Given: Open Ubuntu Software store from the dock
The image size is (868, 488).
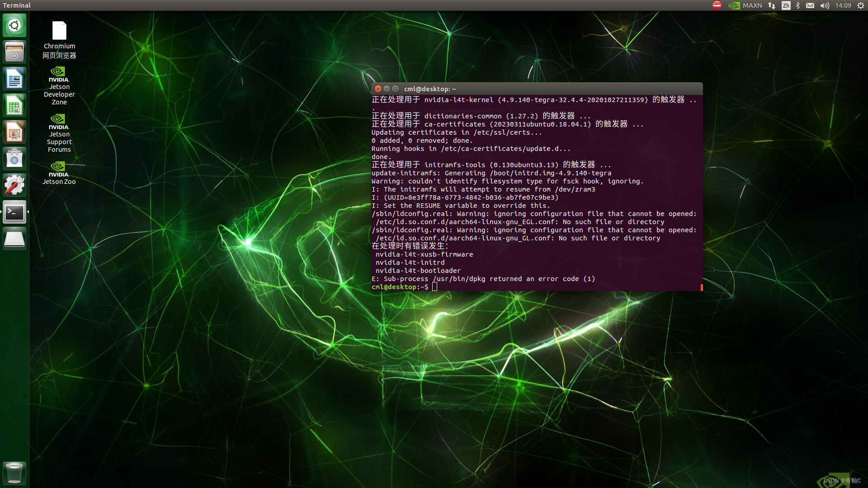Looking at the screenshot, I should [x=14, y=159].
